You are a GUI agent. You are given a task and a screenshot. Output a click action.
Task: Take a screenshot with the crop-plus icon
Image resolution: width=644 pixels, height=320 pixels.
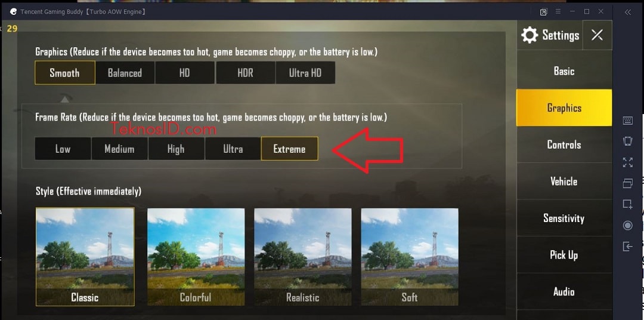pyautogui.click(x=627, y=204)
